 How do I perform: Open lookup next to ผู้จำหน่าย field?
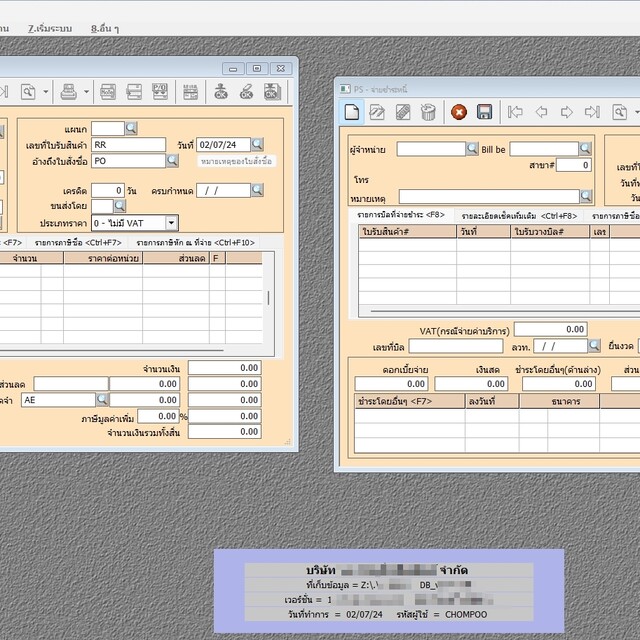[472, 149]
